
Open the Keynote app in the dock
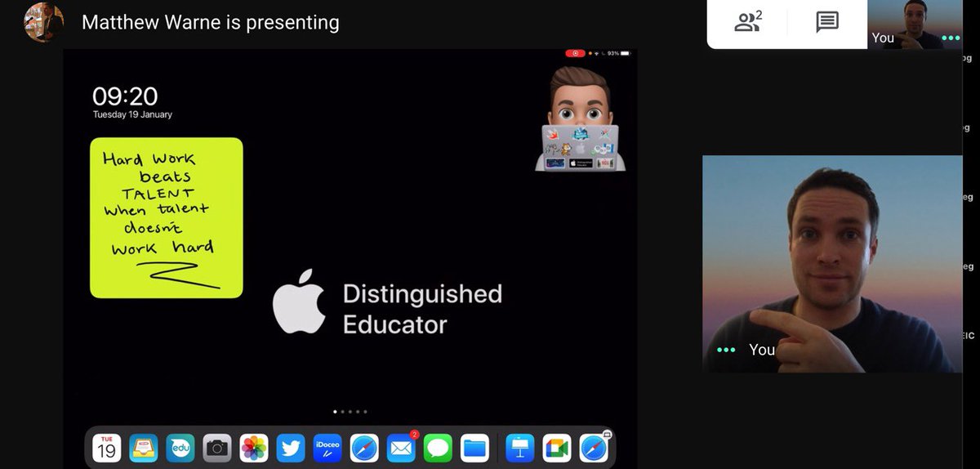click(x=520, y=448)
